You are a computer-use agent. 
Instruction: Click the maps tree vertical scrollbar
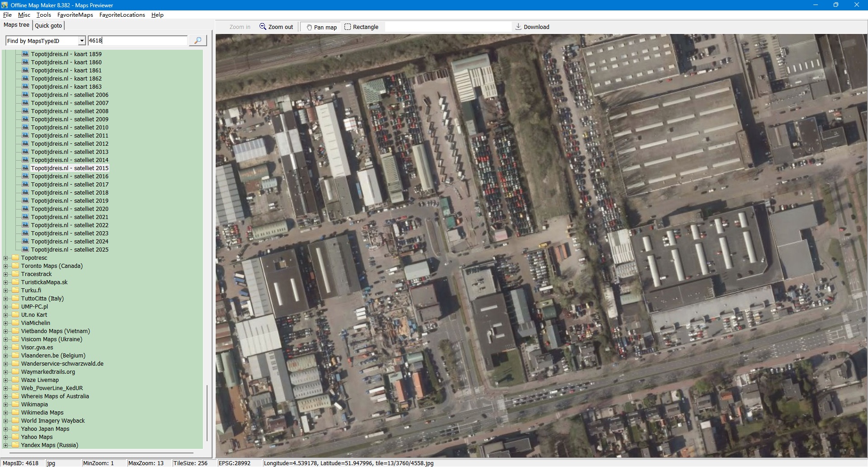207,412
